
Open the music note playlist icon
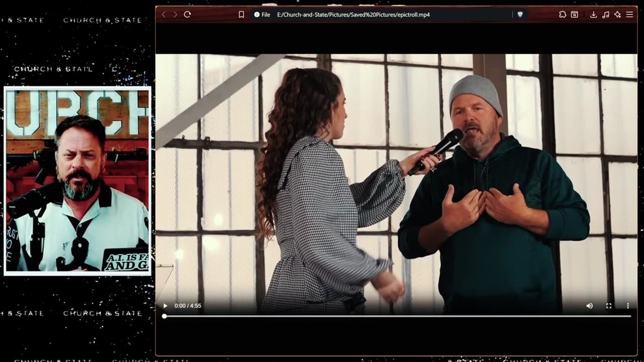[606, 15]
